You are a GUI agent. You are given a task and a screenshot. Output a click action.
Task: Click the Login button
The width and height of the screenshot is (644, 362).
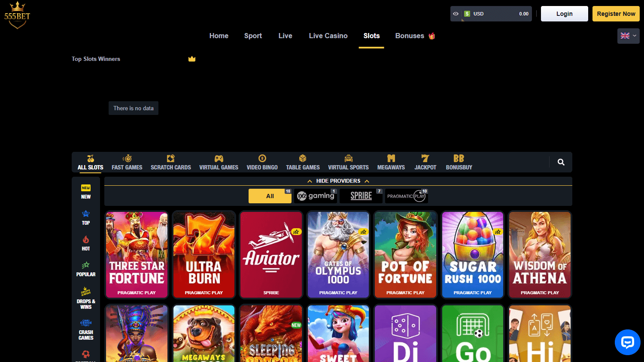tap(564, 13)
